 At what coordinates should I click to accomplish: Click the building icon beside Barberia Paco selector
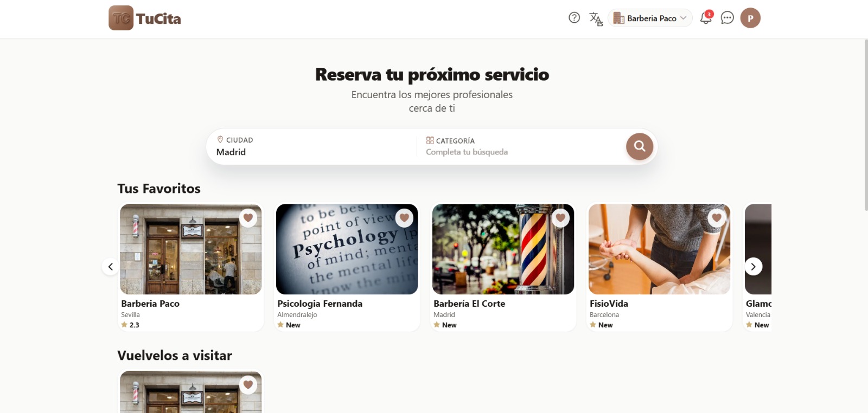click(x=619, y=18)
